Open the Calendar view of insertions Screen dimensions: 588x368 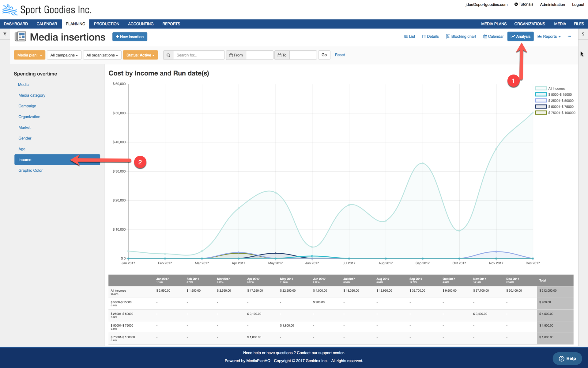click(x=493, y=36)
